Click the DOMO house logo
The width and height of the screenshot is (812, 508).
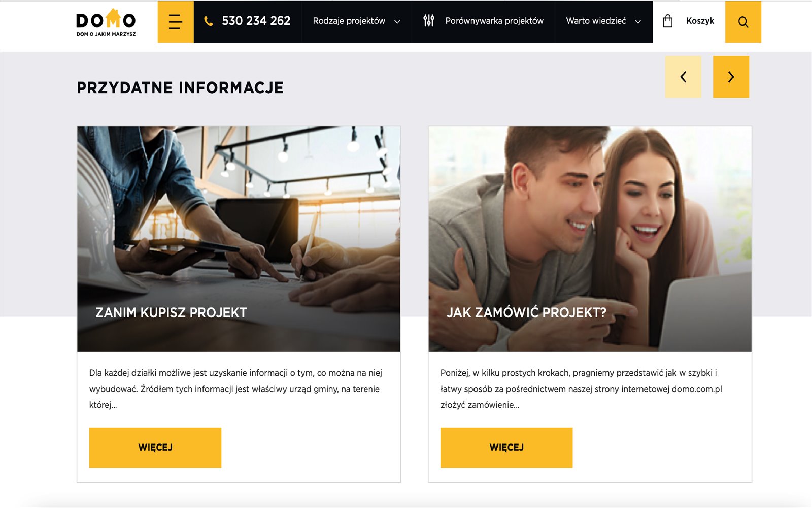tap(106, 22)
